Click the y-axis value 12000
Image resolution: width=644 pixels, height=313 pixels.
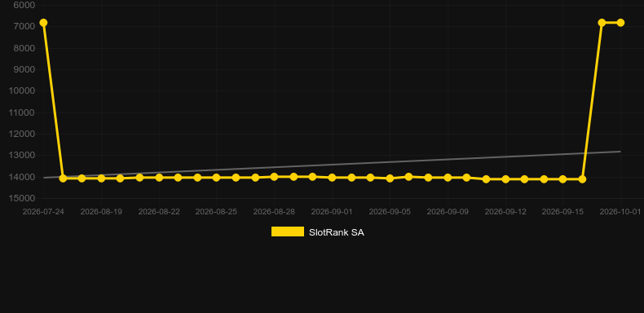[22, 134]
